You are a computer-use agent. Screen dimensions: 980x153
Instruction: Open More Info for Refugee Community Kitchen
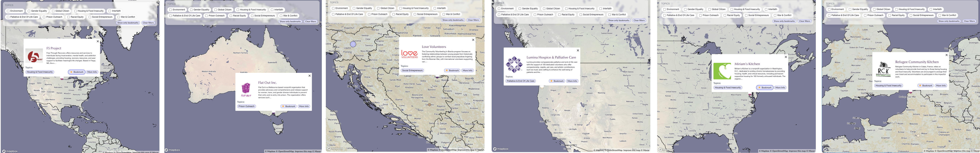pyautogui.click(x=941, y=85)
